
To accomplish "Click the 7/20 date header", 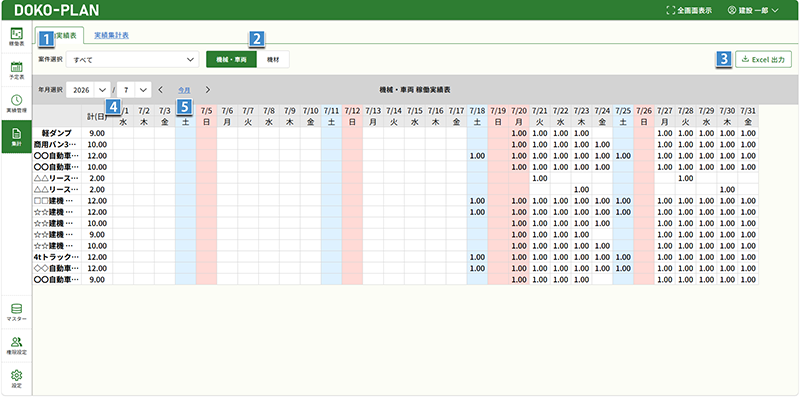I will coord(518,110).
